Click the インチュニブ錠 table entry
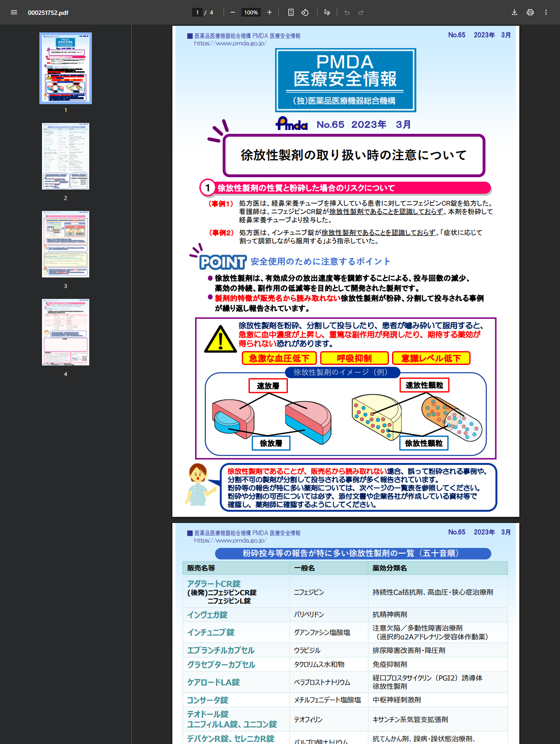The width and height of the screenshot is (560, 744). [x=211, y=632]
